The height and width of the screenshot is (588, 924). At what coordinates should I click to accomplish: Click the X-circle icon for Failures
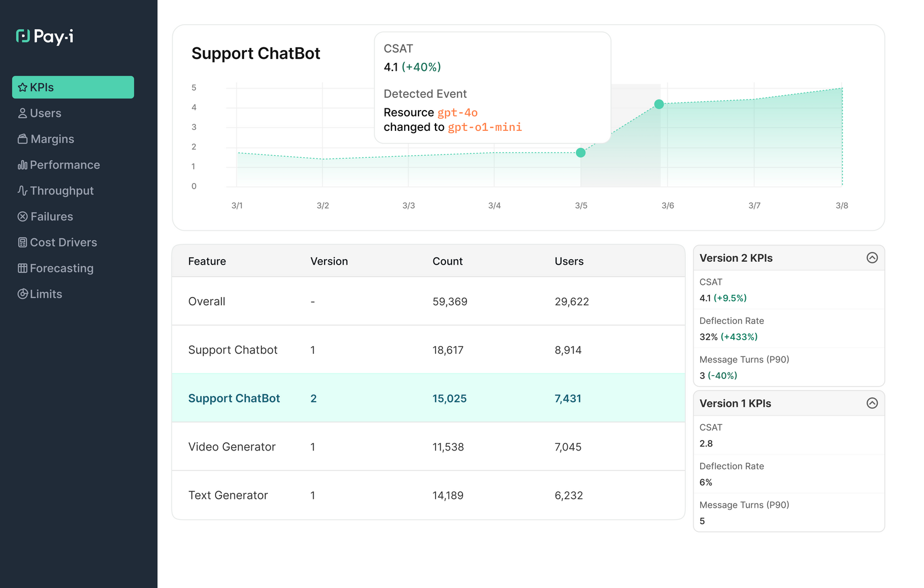(x=23, y=217)
